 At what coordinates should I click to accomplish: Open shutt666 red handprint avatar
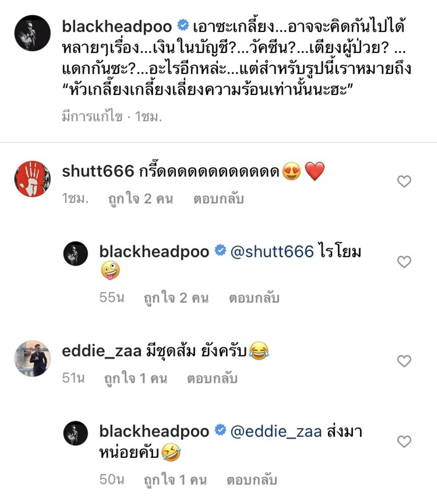coord(32,179)
